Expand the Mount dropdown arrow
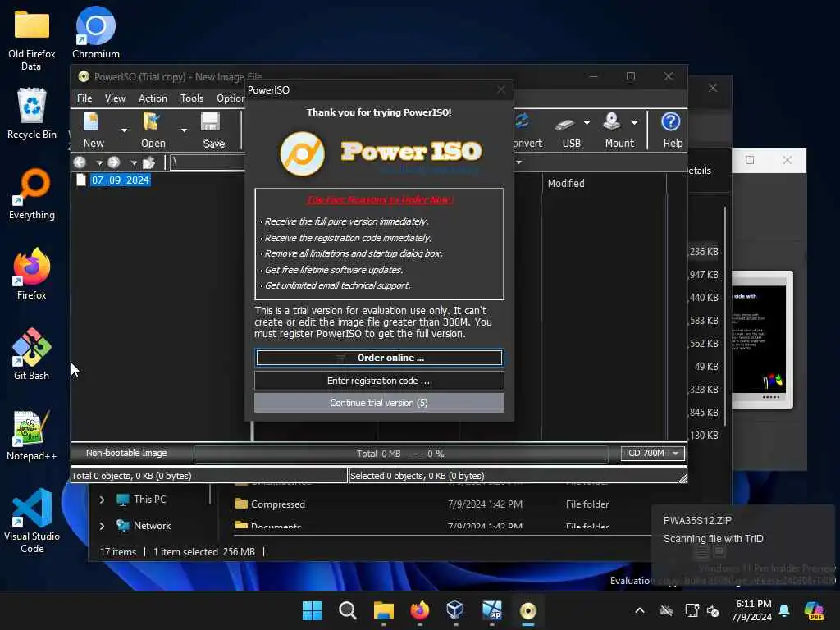The width and height of the screenshot is (840, 630). [634, 123]
